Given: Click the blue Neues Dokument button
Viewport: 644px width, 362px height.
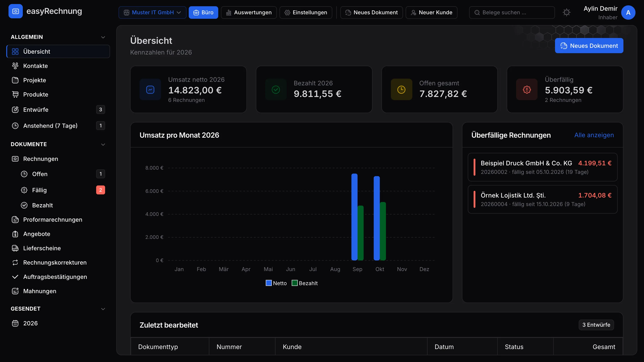Looking at the screenshot, I should click(589, 46).
